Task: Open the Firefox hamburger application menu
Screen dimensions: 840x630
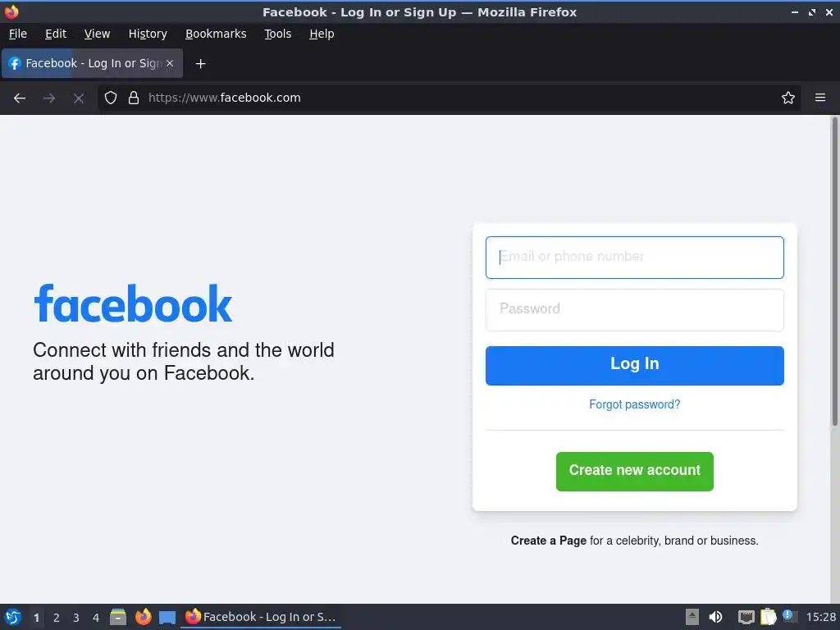Action: (x=820, y=98)
